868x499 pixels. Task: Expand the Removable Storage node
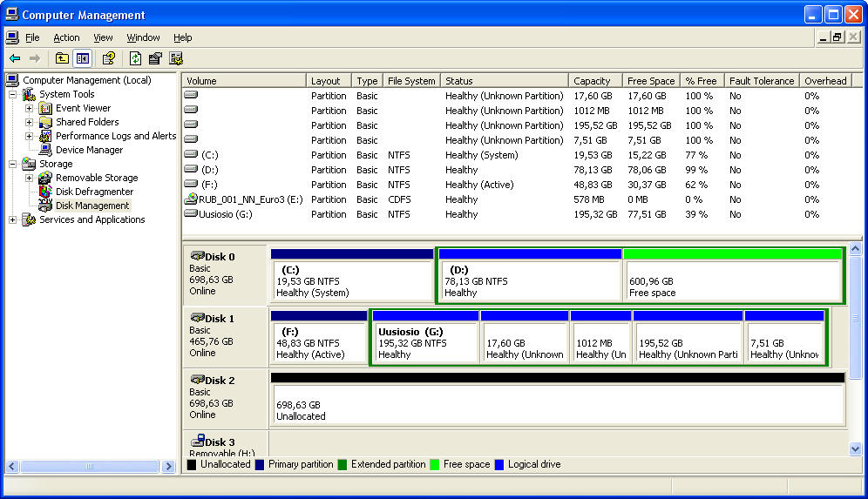point(30,179)
